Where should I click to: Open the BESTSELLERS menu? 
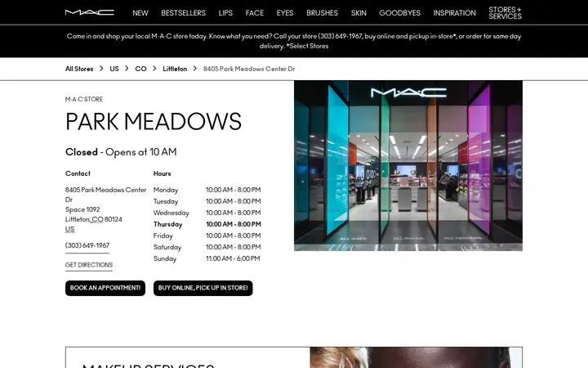(x=184, y=13)
